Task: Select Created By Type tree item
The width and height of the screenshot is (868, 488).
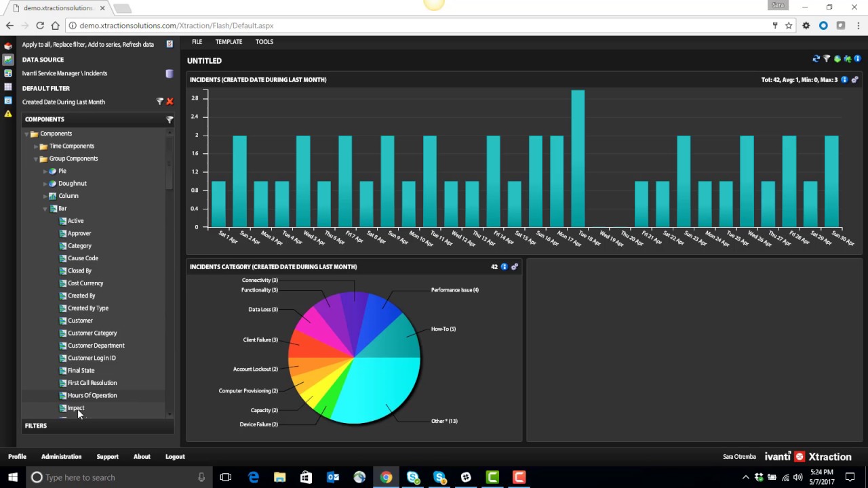Action: (87, 308)
